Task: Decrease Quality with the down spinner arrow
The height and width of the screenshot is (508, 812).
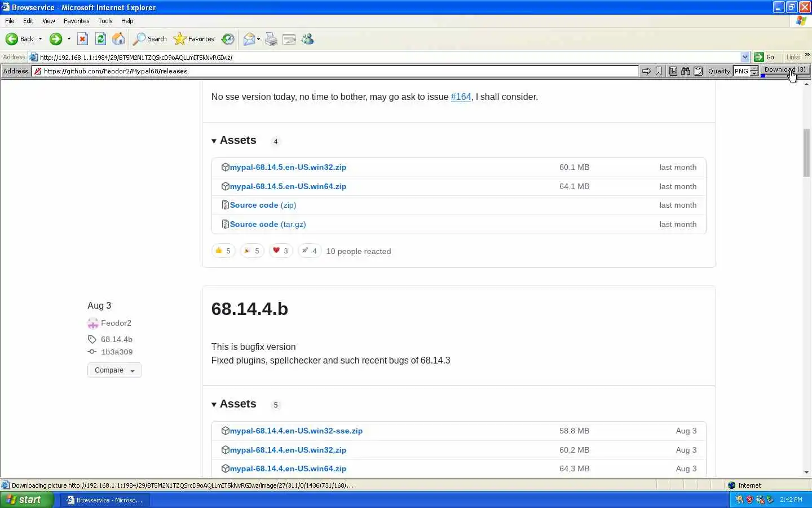Action: (754, 73)
